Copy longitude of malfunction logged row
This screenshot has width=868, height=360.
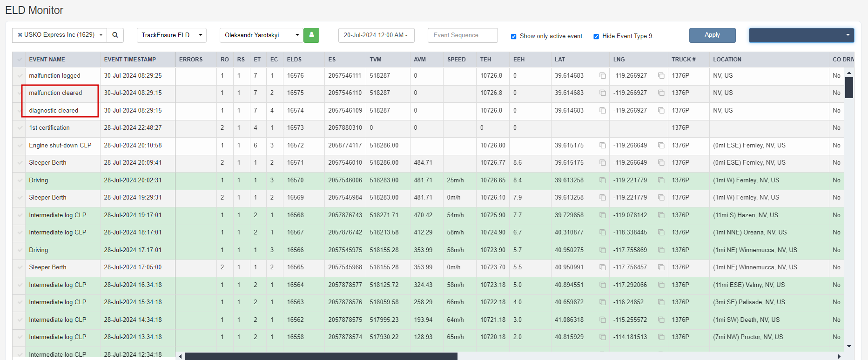[x=661, y=75]
